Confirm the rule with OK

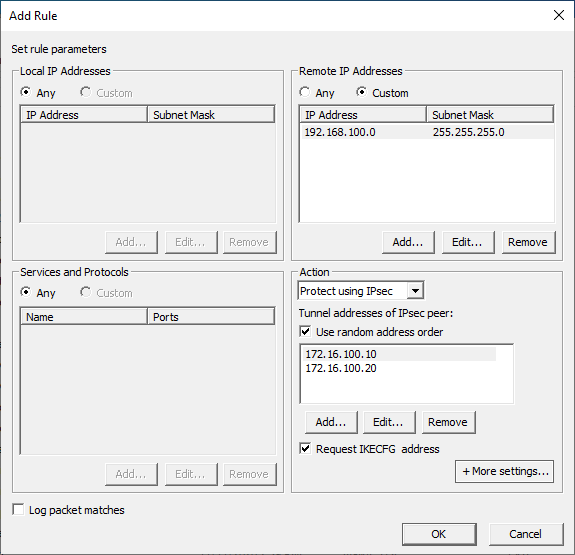click(x=439, y=534)
